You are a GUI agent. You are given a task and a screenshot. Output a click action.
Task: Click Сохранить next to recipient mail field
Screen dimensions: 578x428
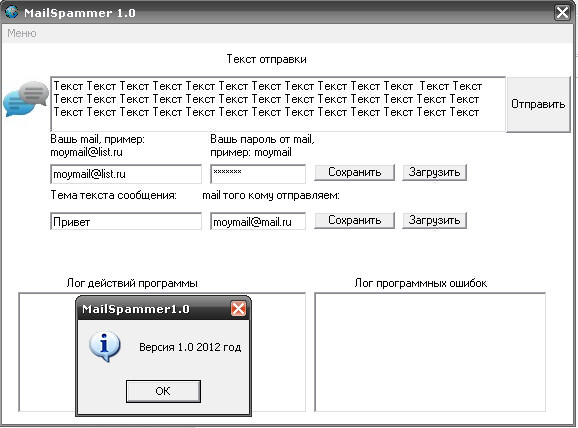tap(354, 220)
